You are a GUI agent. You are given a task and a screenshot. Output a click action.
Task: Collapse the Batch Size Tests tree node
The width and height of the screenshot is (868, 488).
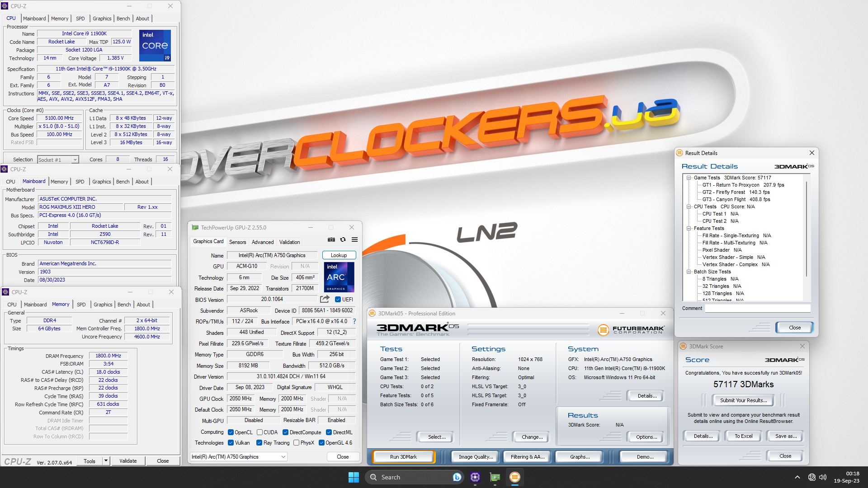tap(689, 272)
